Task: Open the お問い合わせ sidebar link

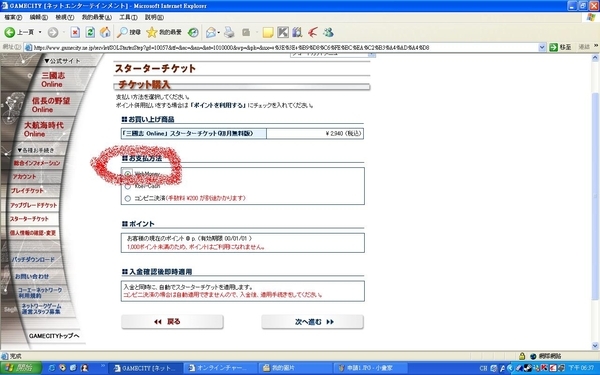Action: [32, 276]
